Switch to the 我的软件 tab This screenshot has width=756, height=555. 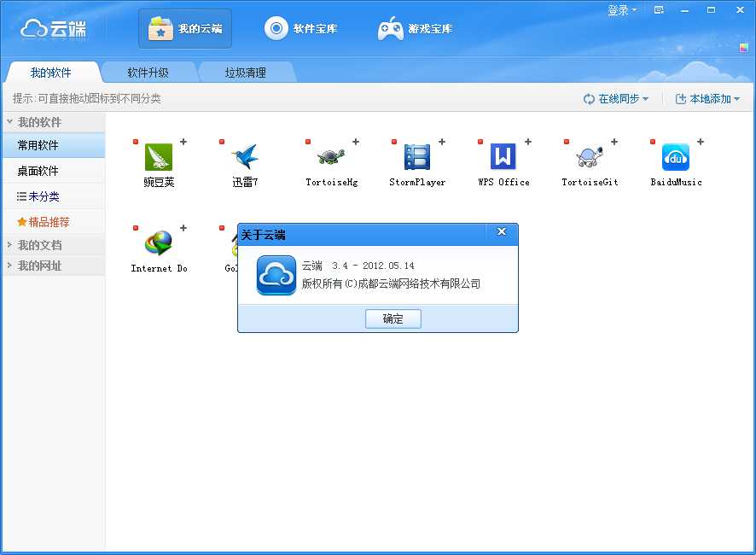pos(50,73)
